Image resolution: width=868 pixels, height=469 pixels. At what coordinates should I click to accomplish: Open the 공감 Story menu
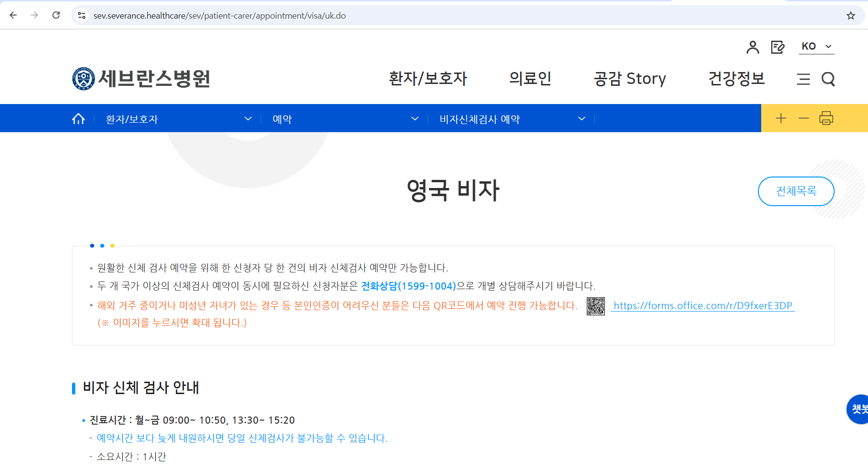point(630,79)
